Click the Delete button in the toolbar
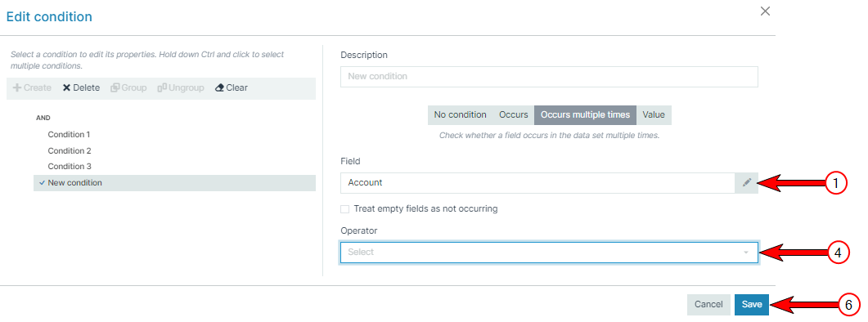This screenshot has height=322, width=868. point(81,88)
